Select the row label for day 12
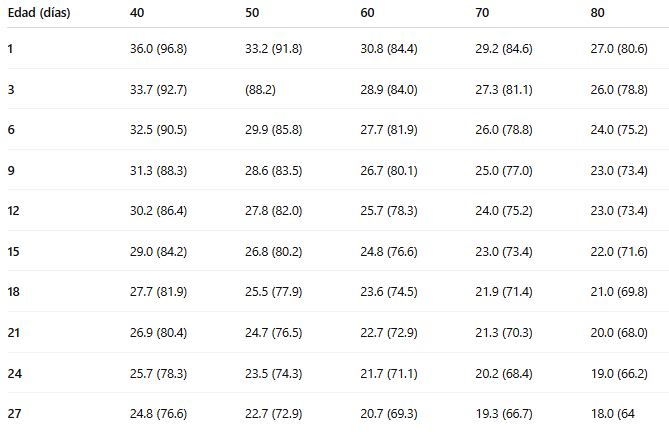The image size is (669, 432). click(14, 210)
